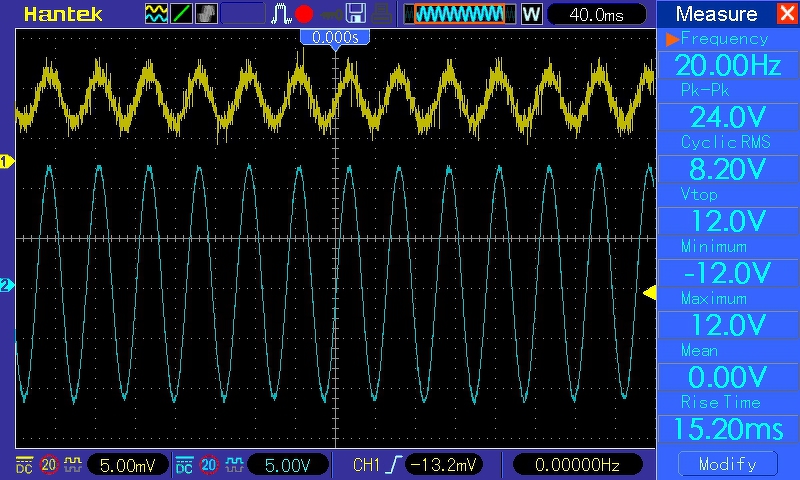This screenshot has width=800, height=480.
Task: Click the 12.0V value under Vtop
Action: [728, 221]
